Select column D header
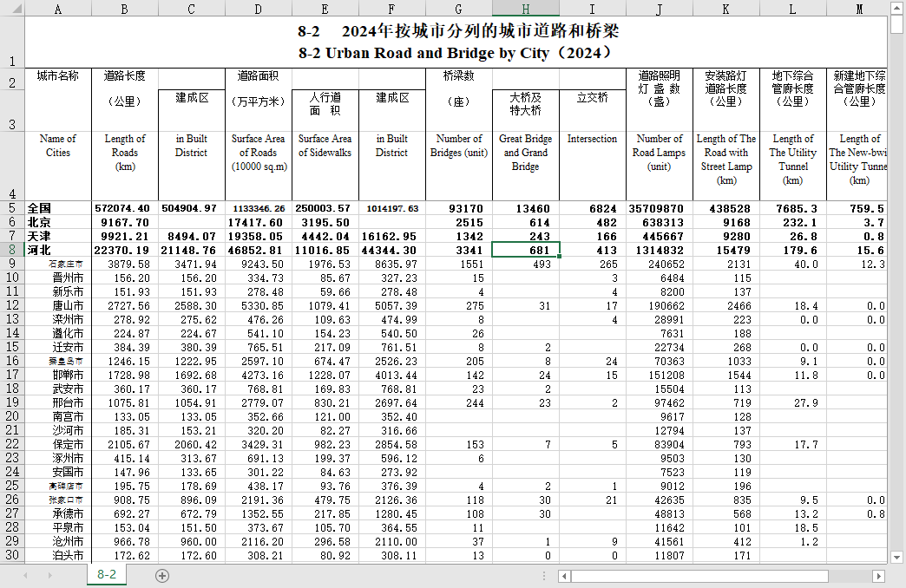 pos(259,9)
